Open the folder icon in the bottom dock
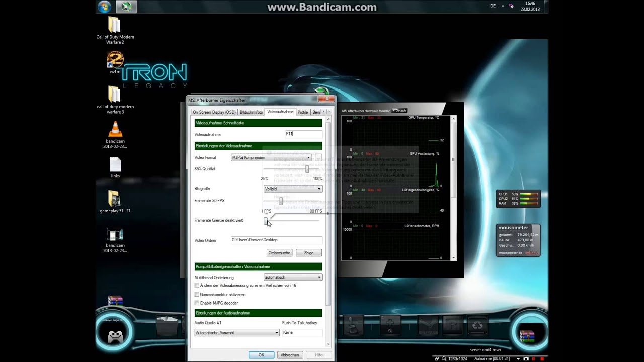Screen dimensions: 644x362 click(x=167, y=326)
